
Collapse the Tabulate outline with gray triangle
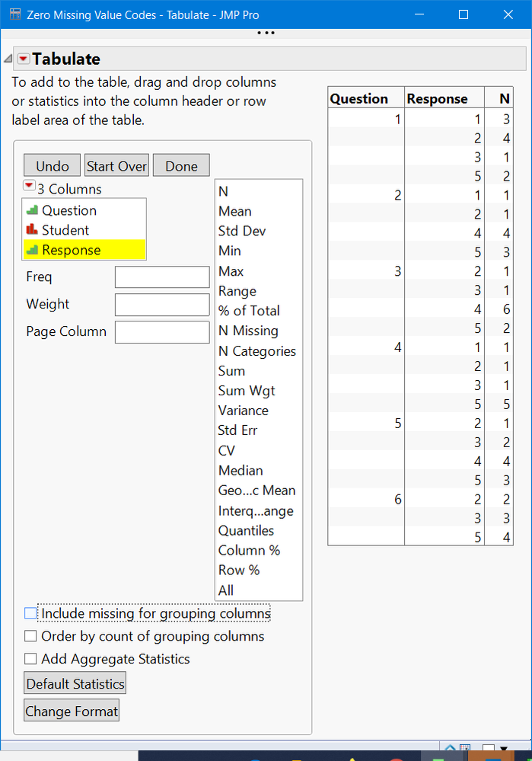coord(8,59)
